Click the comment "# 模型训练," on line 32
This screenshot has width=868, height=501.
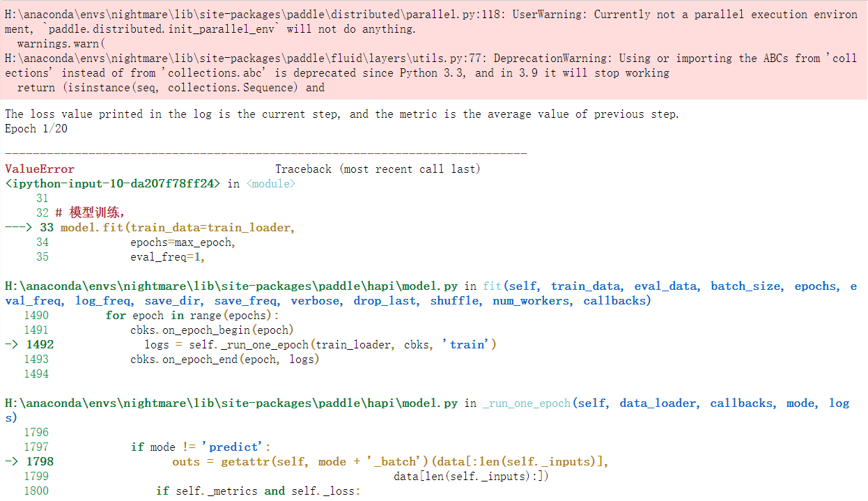90,213
